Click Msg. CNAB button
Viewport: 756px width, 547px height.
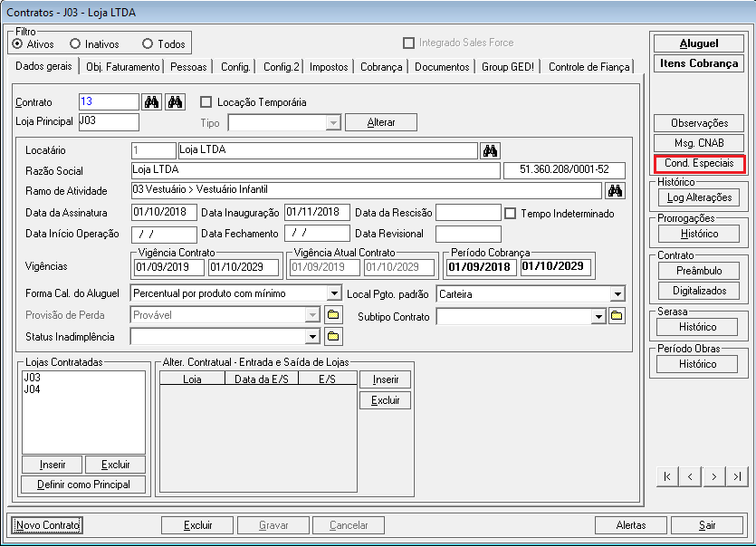click(699, 143)
